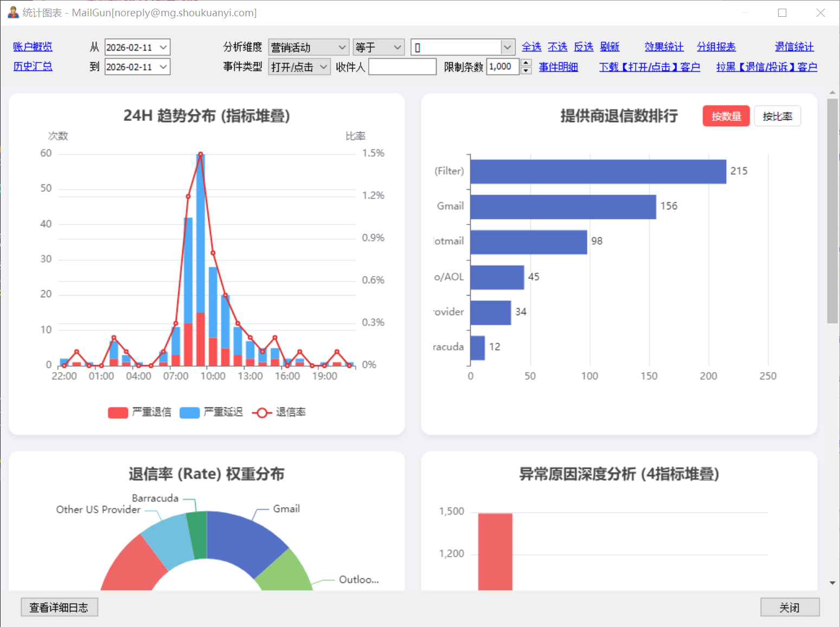
Task: Open the 等于 operator dropdown
Action: (397, 48)
